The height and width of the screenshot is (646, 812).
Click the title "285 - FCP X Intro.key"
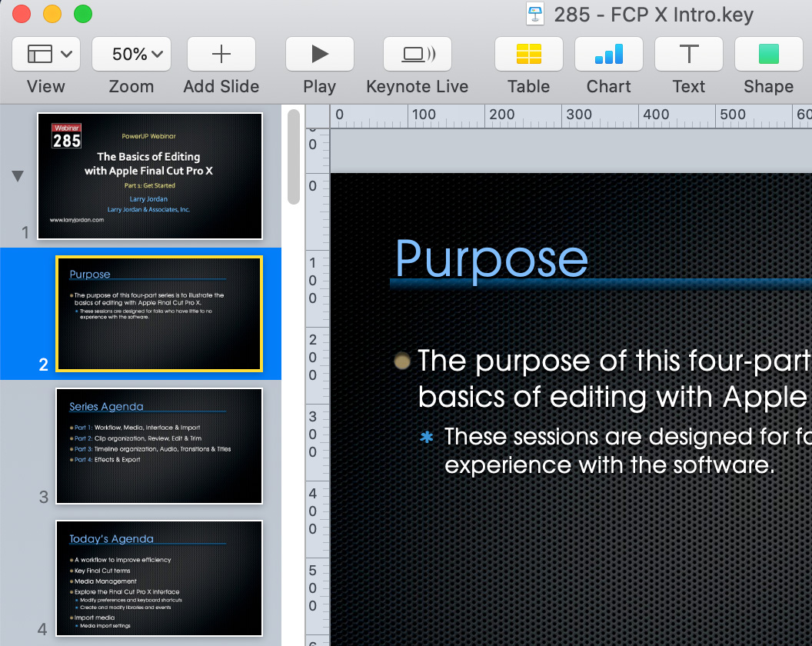pos(654,15)
